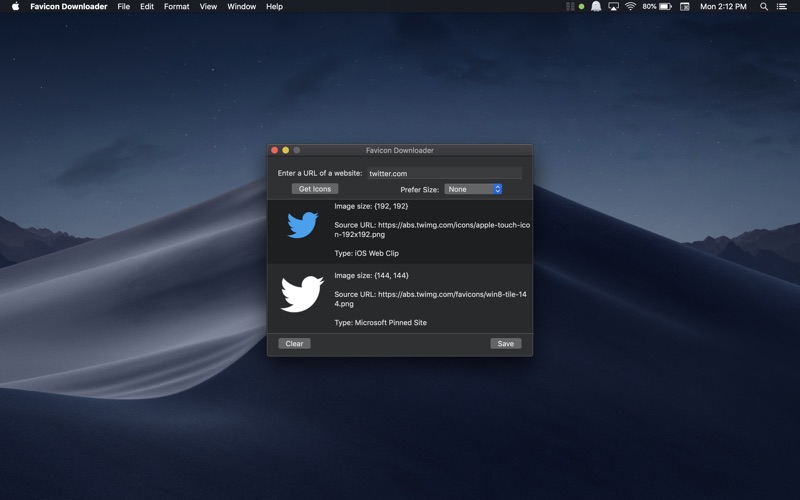Open the File menu
The image size is (800, 500).
tap(123, 7)
